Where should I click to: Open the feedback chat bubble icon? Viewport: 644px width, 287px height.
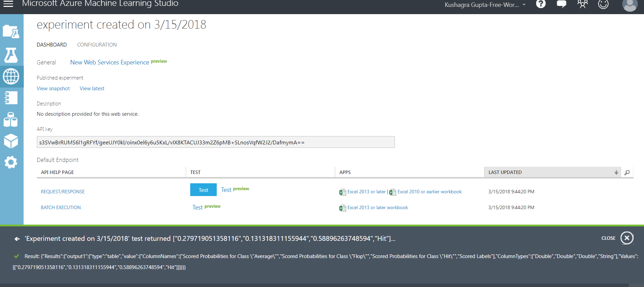click(x=562, y=4)
